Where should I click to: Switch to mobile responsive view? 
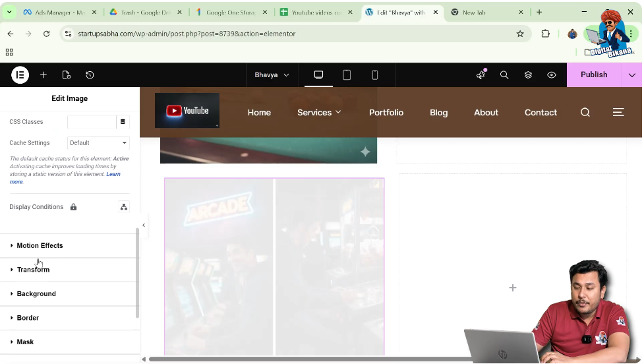click(x=375, y=75)
